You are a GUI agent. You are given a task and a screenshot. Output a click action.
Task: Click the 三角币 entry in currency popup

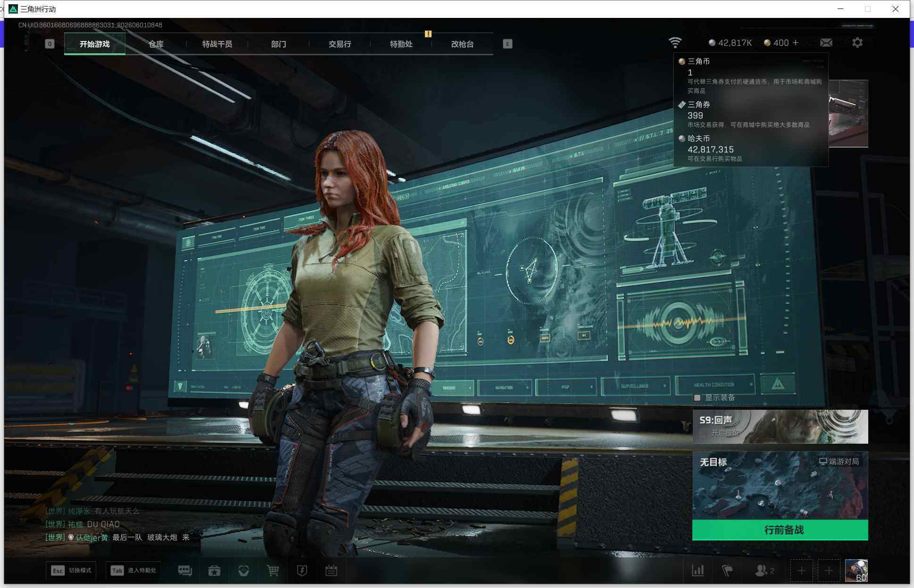point(751,75)
